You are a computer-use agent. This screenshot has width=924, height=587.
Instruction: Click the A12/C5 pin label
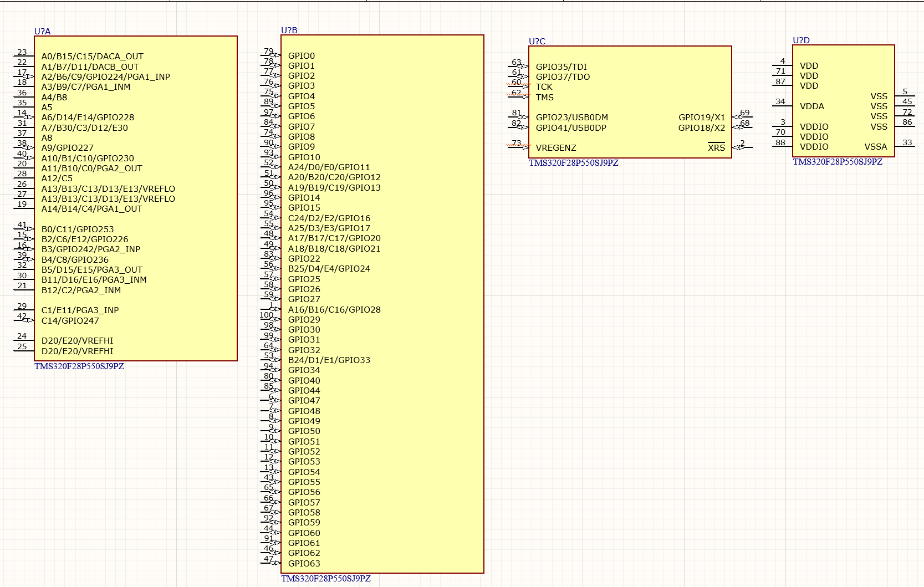[x=57, y=178]
